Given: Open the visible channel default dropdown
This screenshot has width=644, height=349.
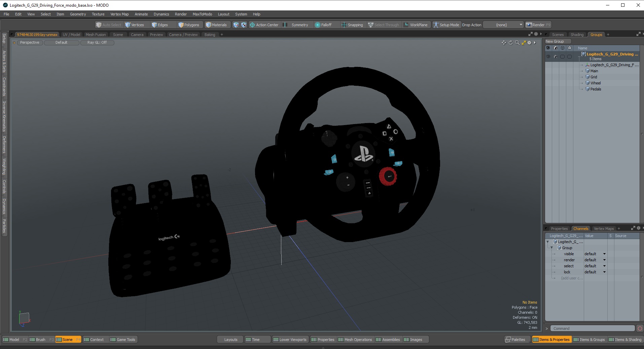Looking at the screenshot, I should (595, 254).
